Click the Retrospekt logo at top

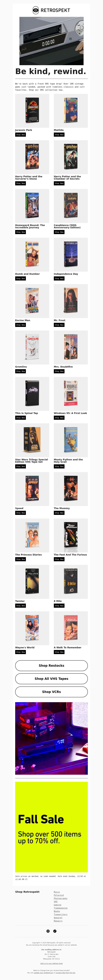pyautogui.click(x=51, y=10)
